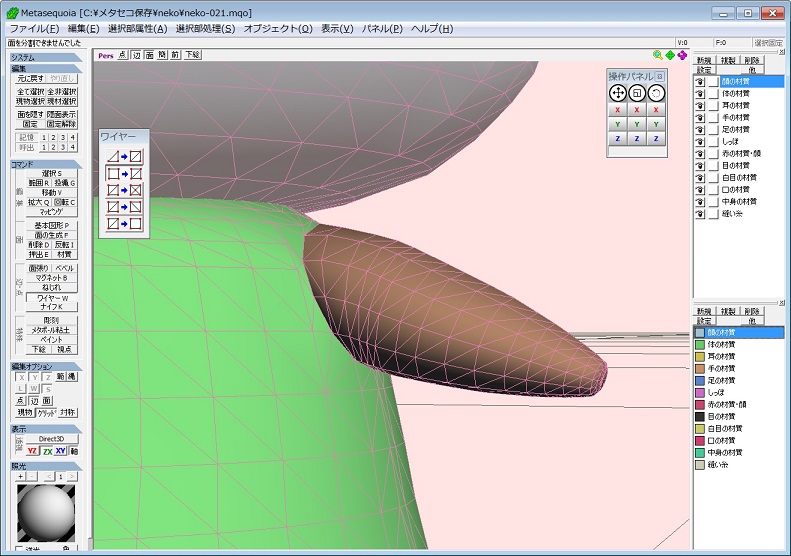
Task: Click the Direct3D display button
Action: pyautogui.click(x=51, y=438)
